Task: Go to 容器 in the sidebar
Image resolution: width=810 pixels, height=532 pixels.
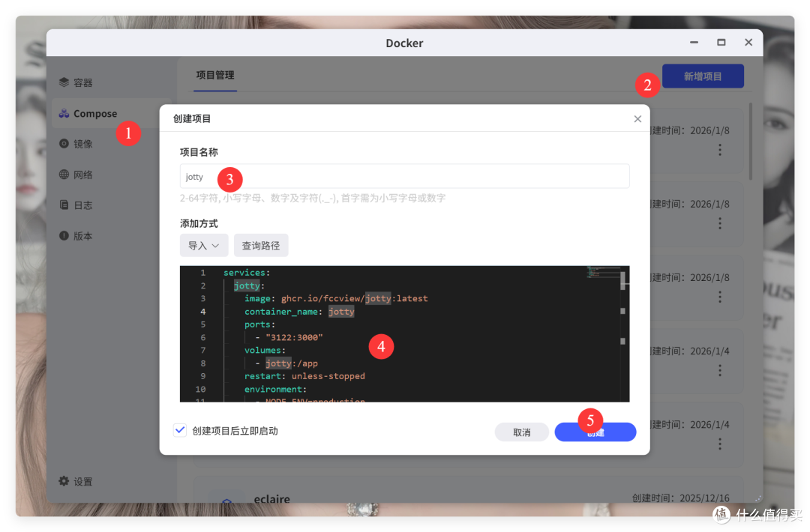Action: click(x=82, y=83)
